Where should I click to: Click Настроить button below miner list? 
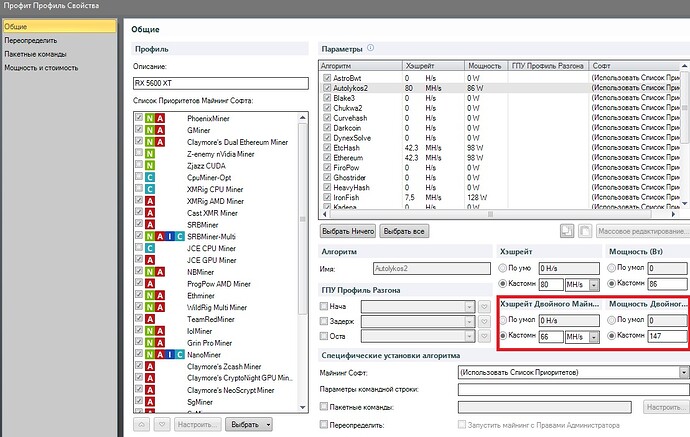coord(197,425)
